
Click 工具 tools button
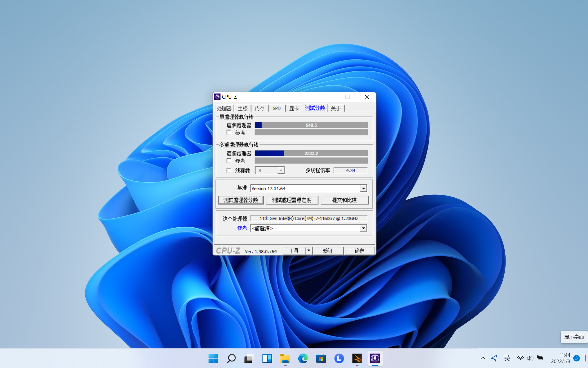point(294,251)
